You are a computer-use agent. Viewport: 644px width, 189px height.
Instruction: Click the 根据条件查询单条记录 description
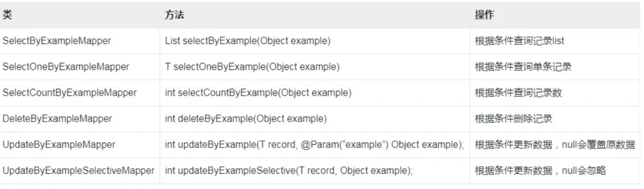click(x=523, y=67)
